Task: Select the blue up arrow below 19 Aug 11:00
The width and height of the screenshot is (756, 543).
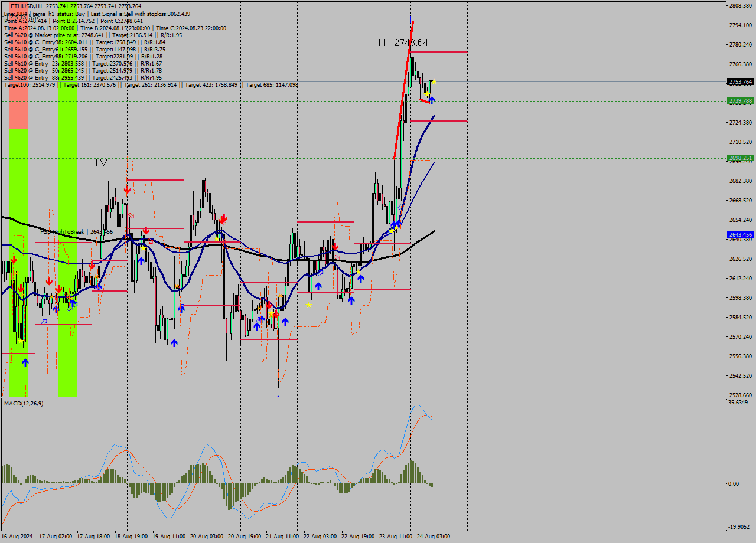Action: tap(174, 342)
